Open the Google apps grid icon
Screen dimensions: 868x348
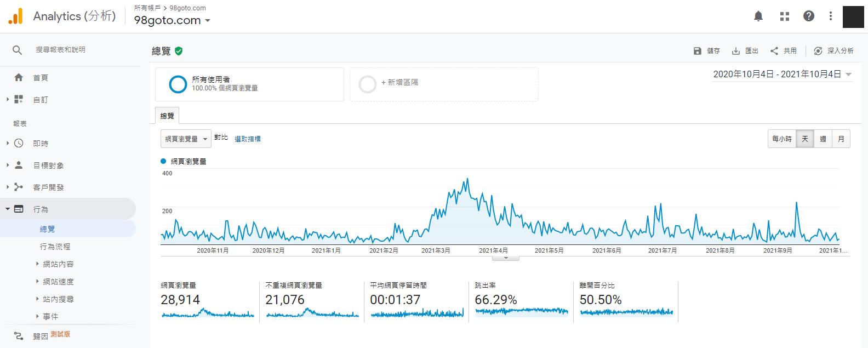785,16
